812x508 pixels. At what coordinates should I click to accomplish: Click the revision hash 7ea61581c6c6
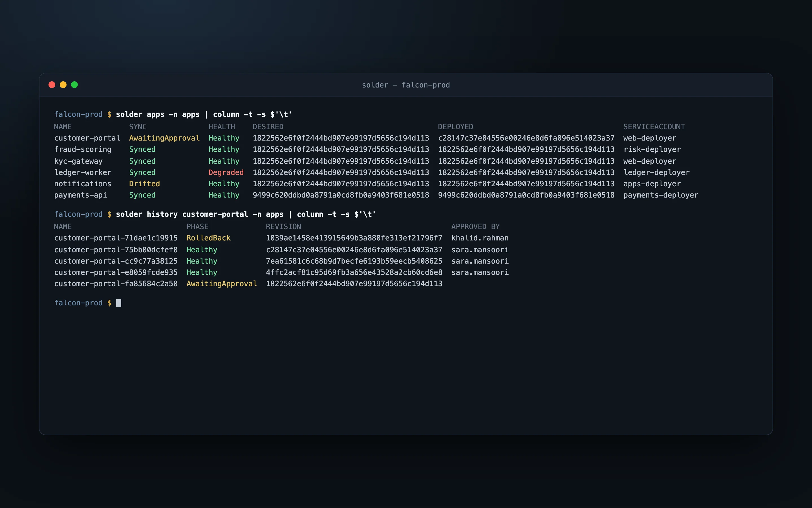[354, 261]
